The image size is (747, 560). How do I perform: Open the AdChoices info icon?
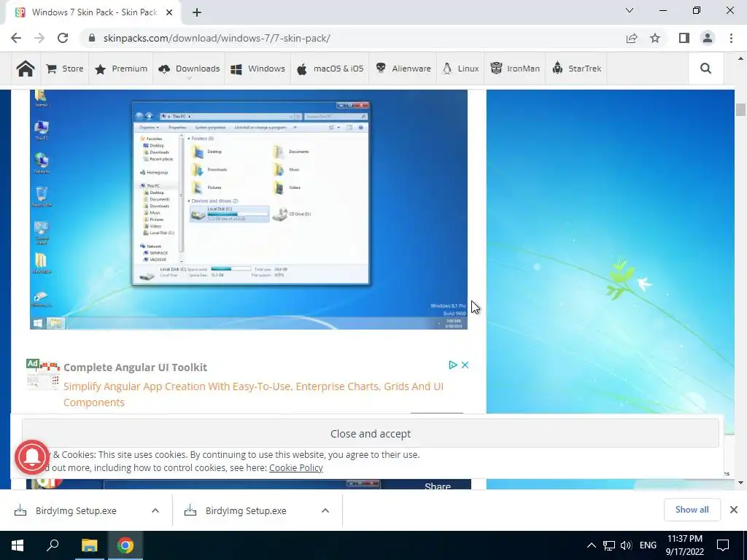pyautogui.click(x=452, y=365)
